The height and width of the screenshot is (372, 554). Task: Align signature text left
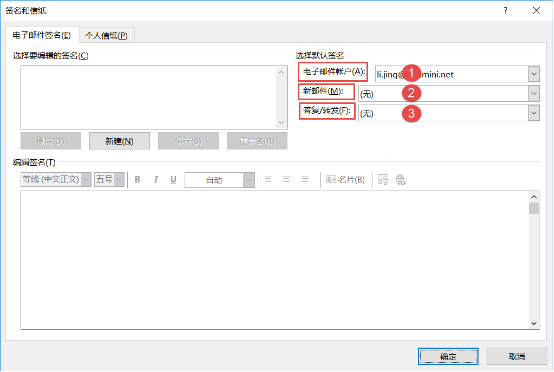(268, 180)
